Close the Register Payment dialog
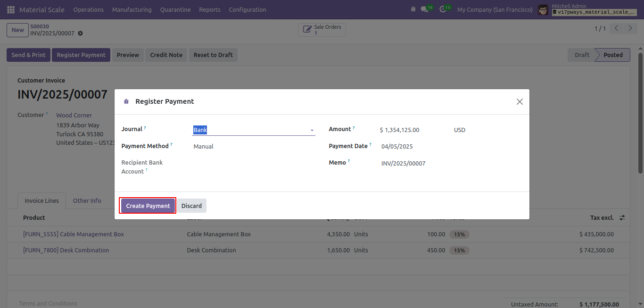This screenshot has height=308, width=644. tap(520, 101)
